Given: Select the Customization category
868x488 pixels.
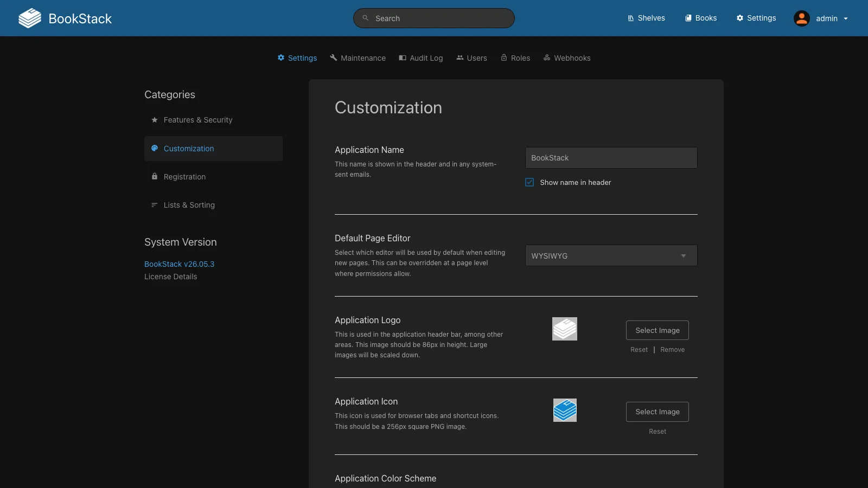Looking at the screenshot, I should 213,149.
